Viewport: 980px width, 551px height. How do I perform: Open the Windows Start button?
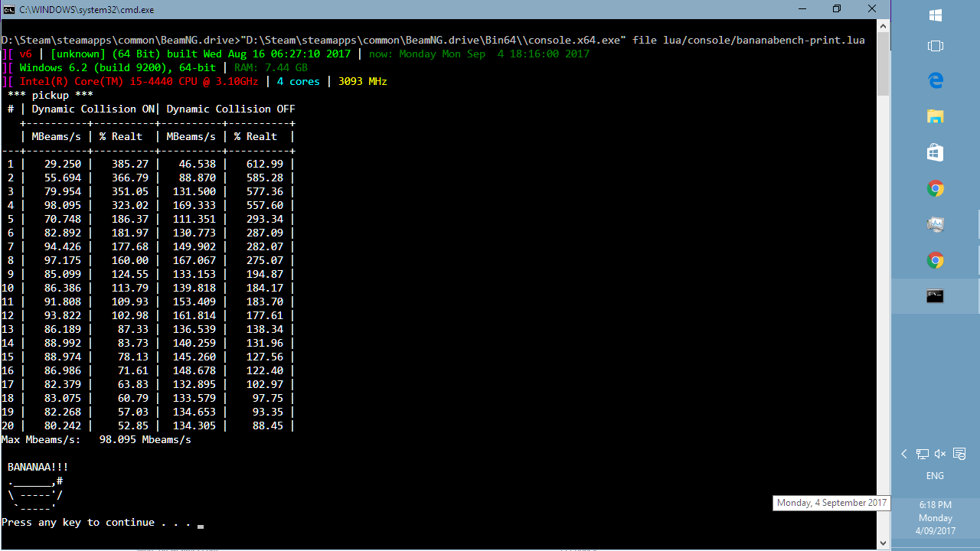click(x=935, y=15)
